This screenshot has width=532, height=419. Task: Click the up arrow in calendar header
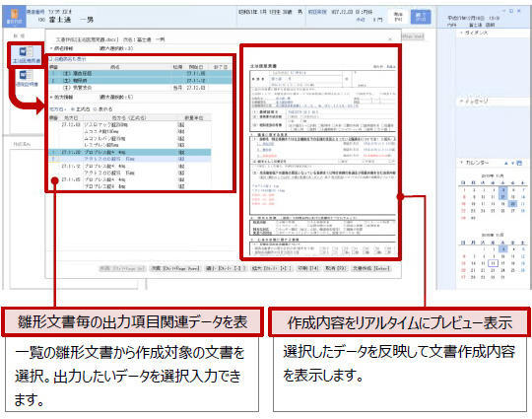click(x=505, y=164)
